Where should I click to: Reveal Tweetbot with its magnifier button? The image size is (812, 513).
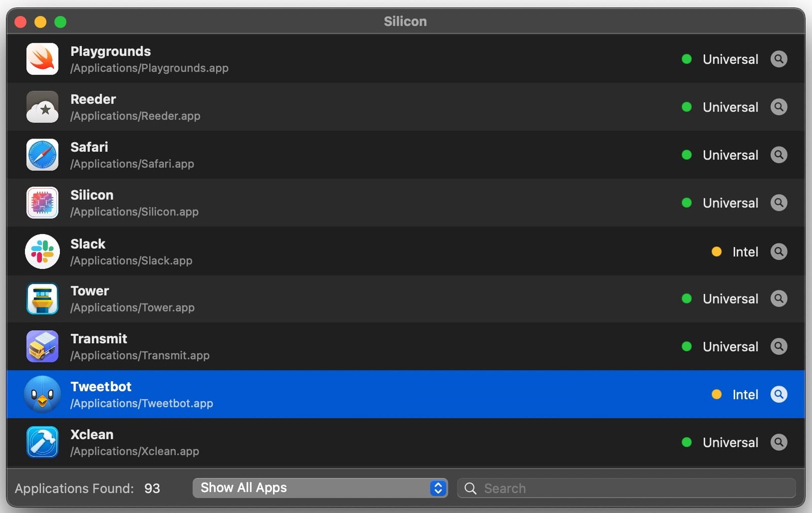coord(779,394)
